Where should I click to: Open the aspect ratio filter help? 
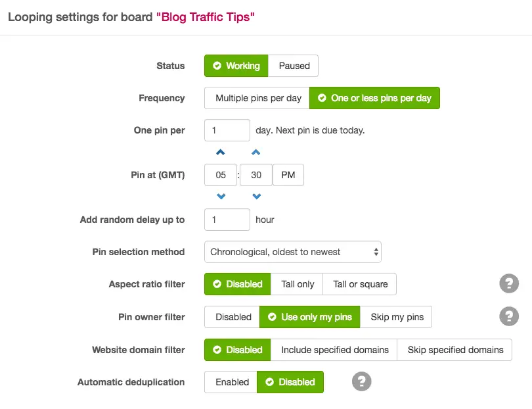coord(509,283)
